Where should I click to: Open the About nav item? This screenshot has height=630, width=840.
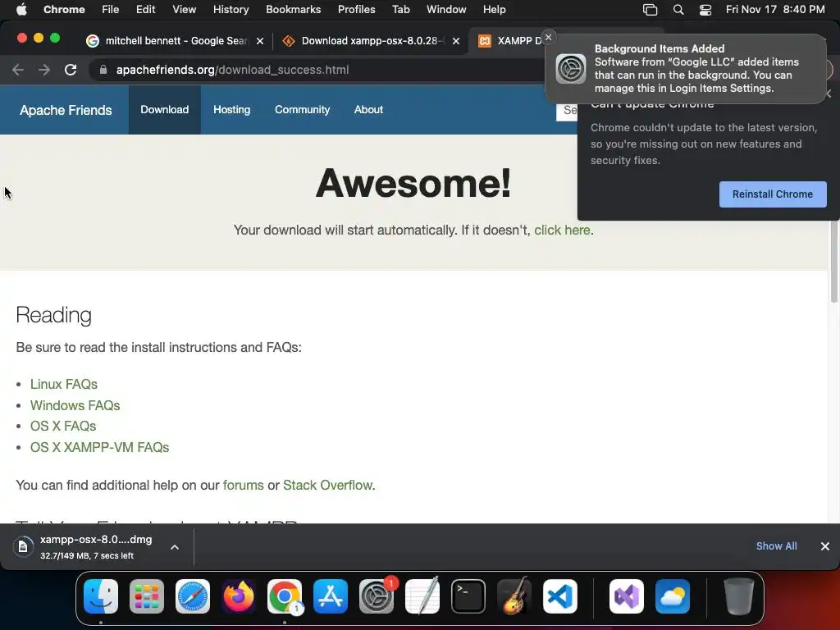tap(368, 109)
